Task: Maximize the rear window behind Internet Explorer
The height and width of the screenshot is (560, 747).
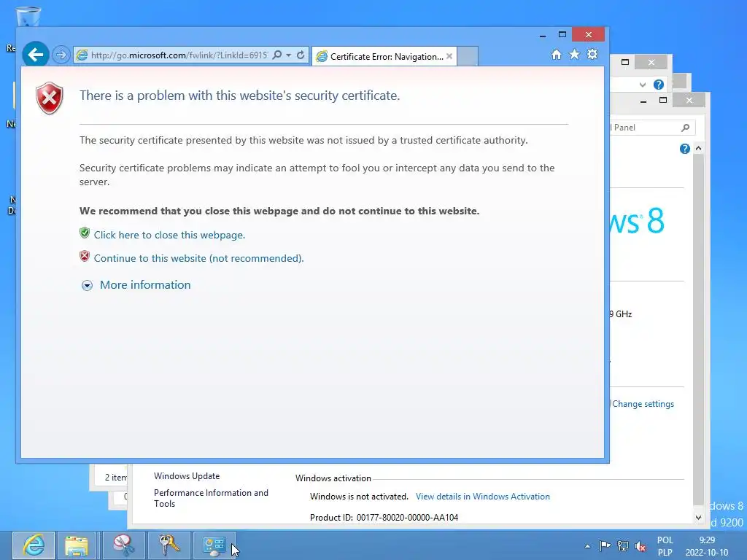Action: coord(625,63)
